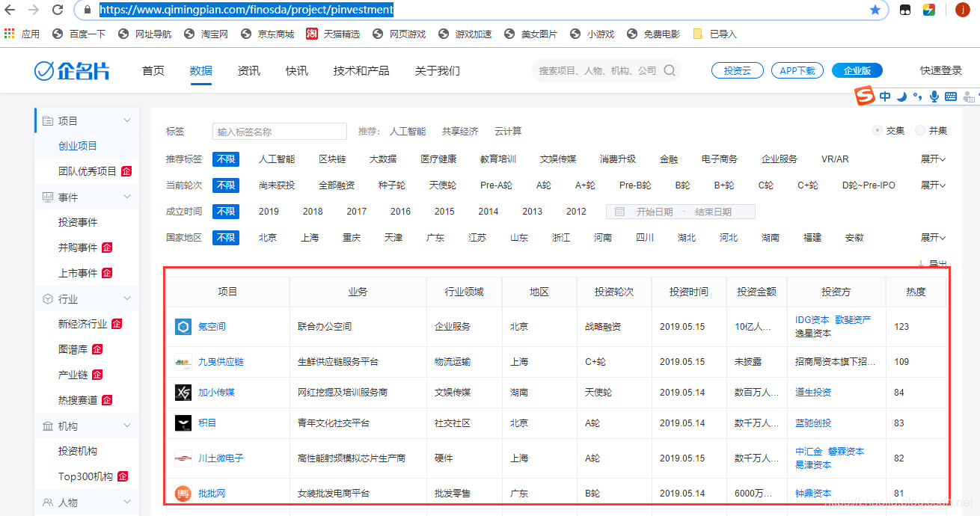The image size is (980, 516).
Task: Open 新经济行业 in the sidebar
Action: (x=82, y=324)
